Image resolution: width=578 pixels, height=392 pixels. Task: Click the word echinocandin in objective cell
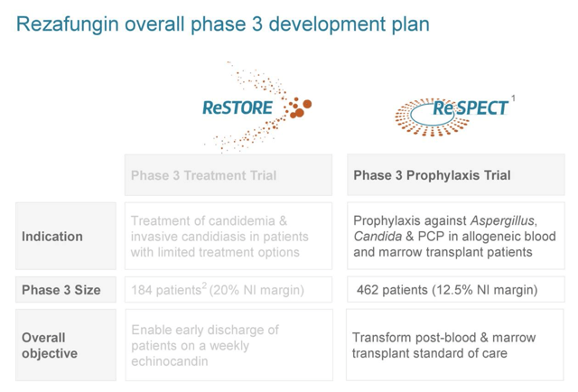pos(170,361)
